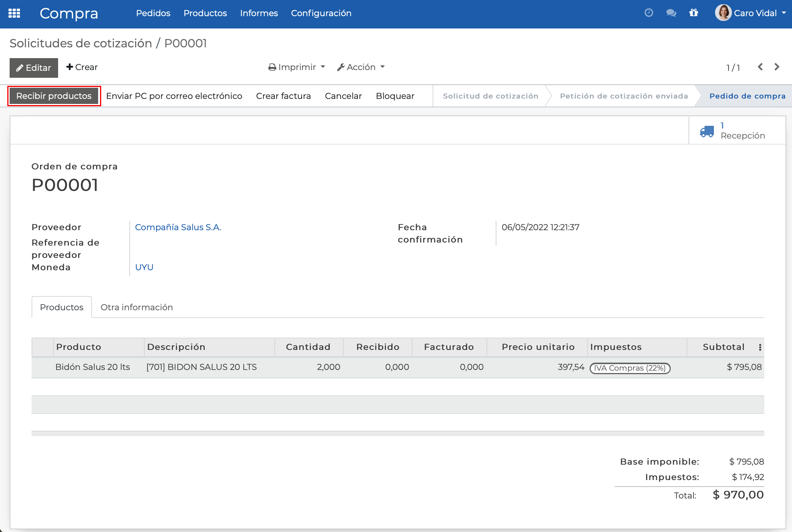Switch to the Otra información tab
Viewport: 792px width, 532px height.
click(x=136, y=307)
